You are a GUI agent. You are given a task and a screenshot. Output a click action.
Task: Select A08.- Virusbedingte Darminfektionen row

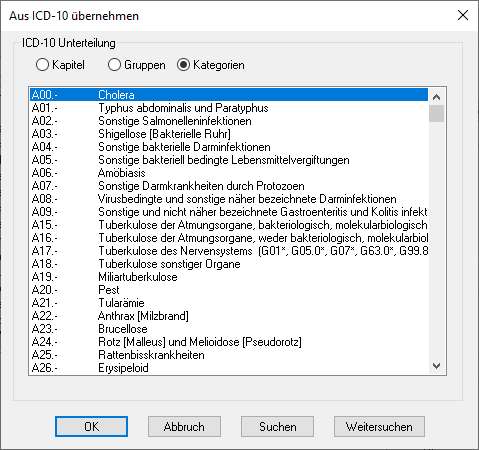(229, 199)
